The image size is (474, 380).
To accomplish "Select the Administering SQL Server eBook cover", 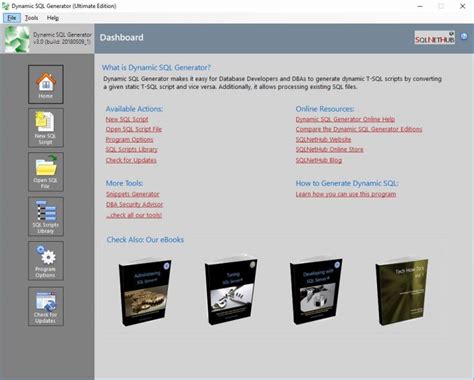I will click(x=145, y=292).
